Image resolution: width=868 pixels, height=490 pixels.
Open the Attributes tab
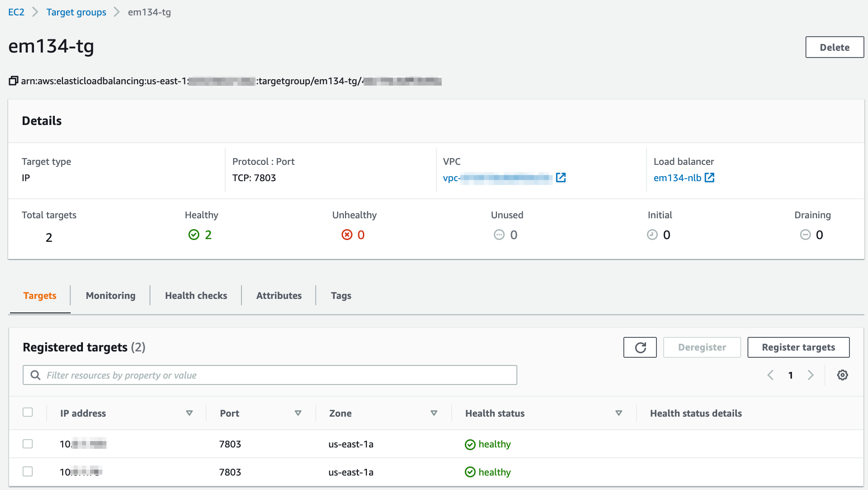tap(279, 296)
